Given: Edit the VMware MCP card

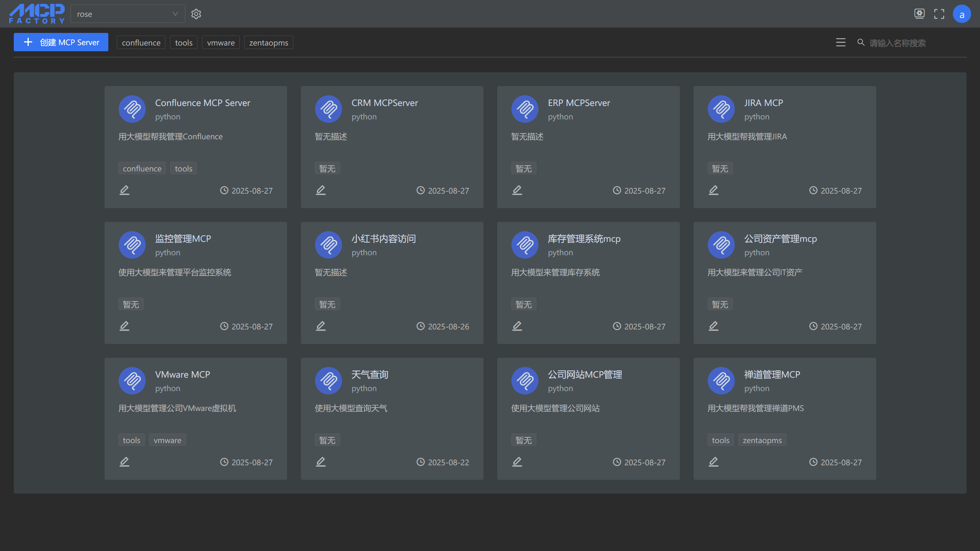Looking at the screenshot, I should 124,462.
